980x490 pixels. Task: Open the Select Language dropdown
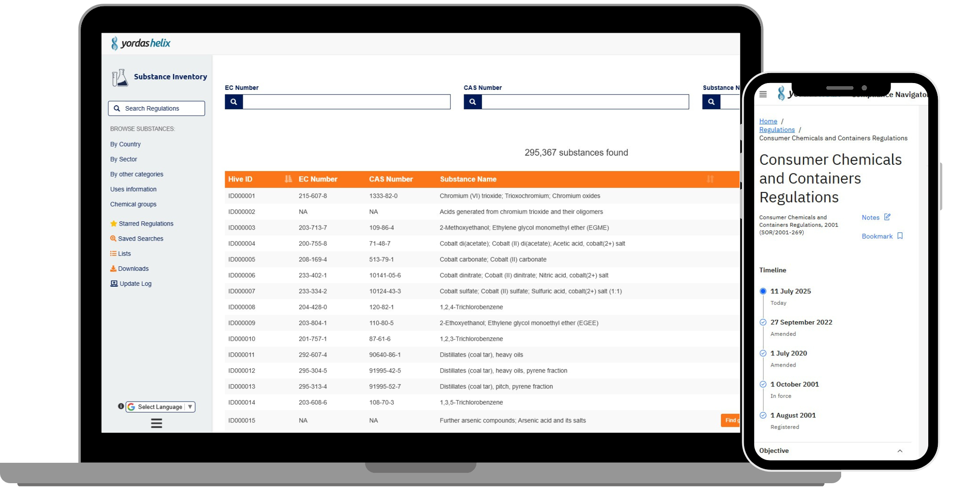coord(161,407)
